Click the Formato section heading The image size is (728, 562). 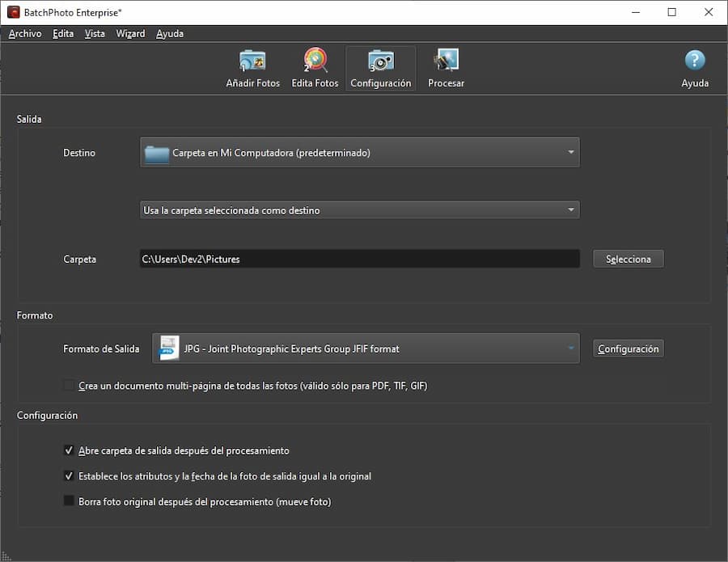click(35, 315)
